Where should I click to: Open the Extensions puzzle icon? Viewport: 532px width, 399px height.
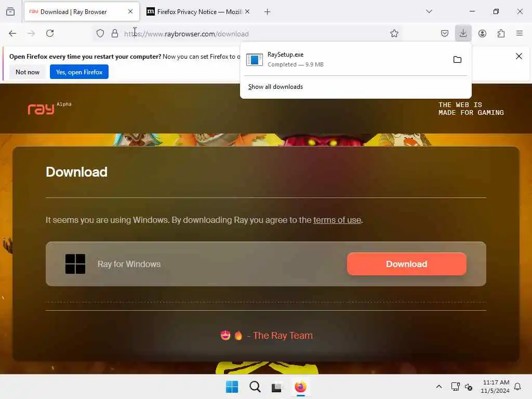click(501, 33)
